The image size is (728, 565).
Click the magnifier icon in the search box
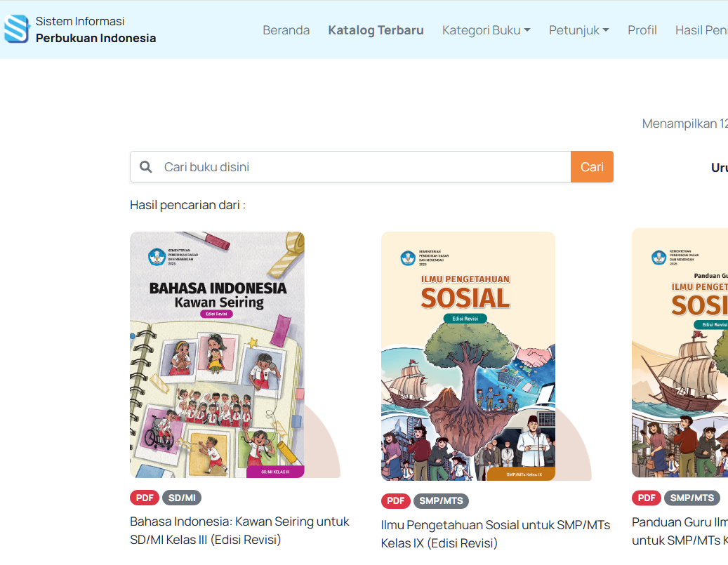pos(146,166)
